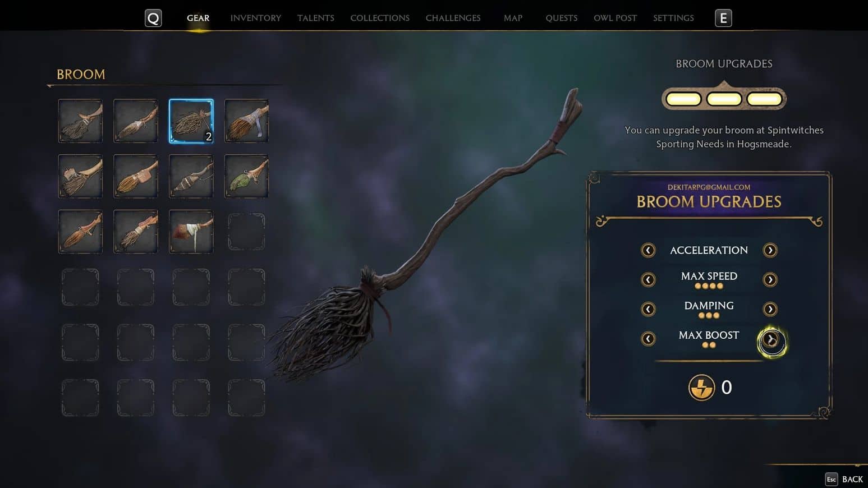The width and height of the screenshot is (868, 488).
Task: Click the Back button
Action: (844, 479)
